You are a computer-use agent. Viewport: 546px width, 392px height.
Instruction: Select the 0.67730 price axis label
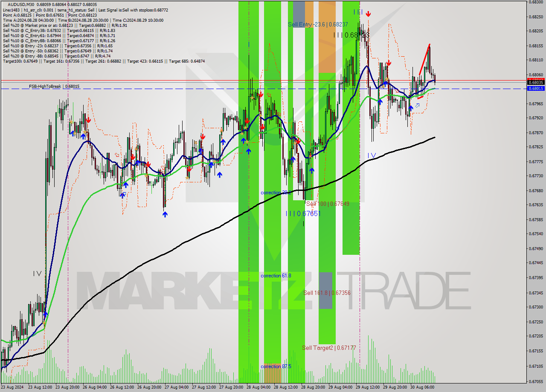click(x=536, y=176)
